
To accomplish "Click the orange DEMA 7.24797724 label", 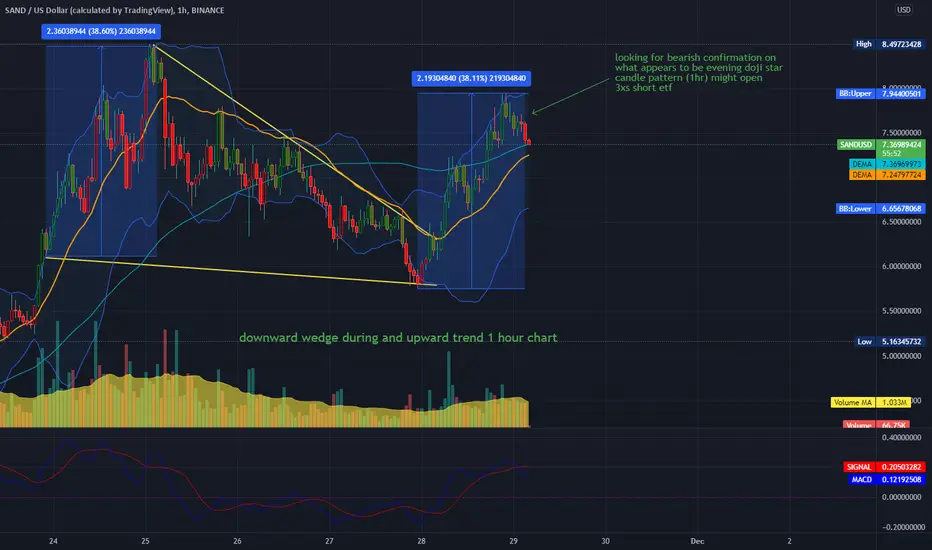I will [x=887, y=175].
